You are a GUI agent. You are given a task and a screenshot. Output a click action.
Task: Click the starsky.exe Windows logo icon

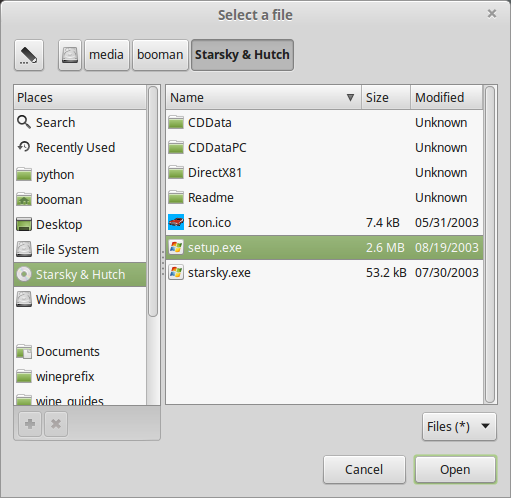pyautogui.click(x=176, y=272)
